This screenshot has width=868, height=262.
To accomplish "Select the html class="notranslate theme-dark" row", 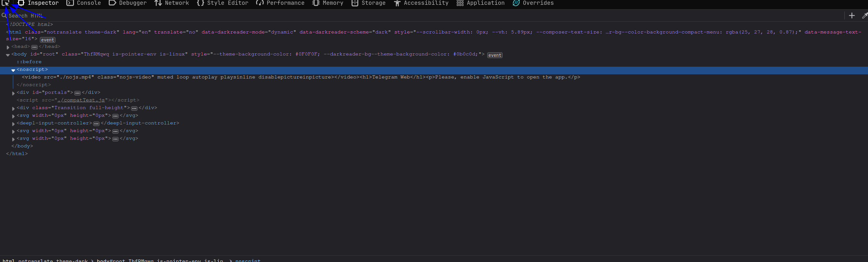I will click(x=434, y=36).
